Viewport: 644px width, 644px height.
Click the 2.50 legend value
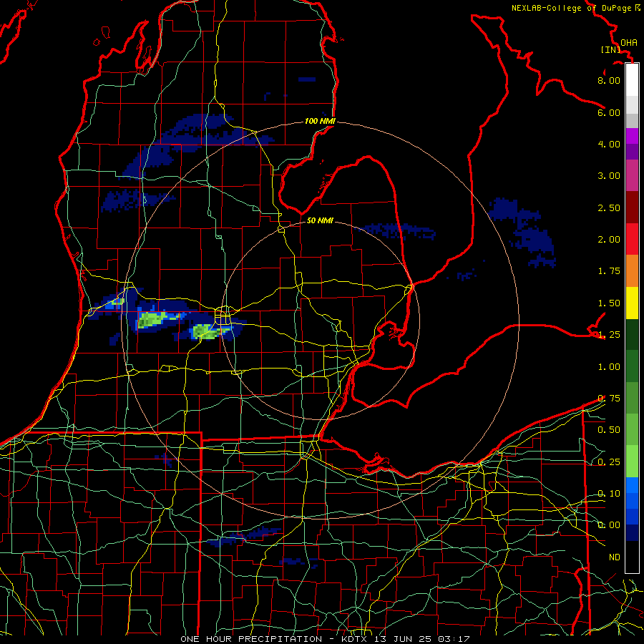coord(609,208)
